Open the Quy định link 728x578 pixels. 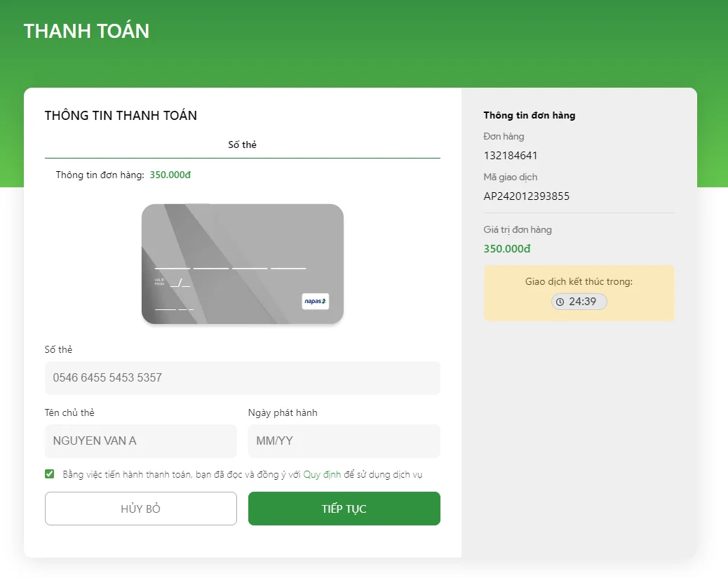tap(322, 474)
